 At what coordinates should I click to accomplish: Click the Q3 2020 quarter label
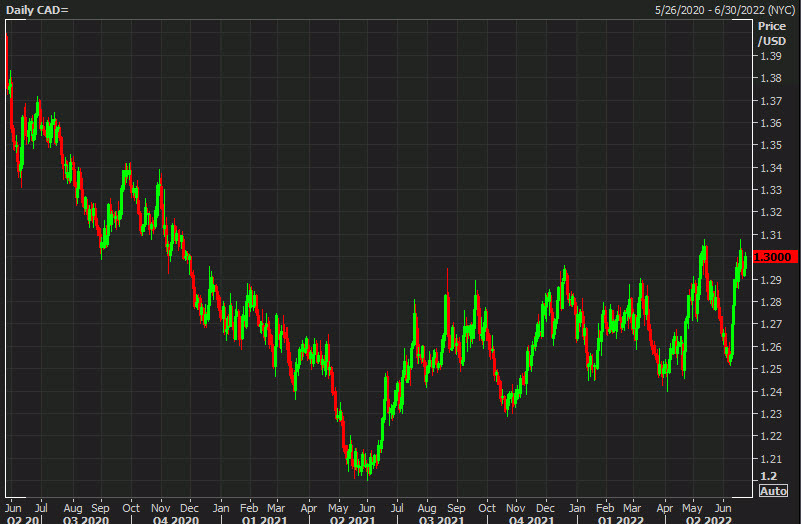[86, 520]
